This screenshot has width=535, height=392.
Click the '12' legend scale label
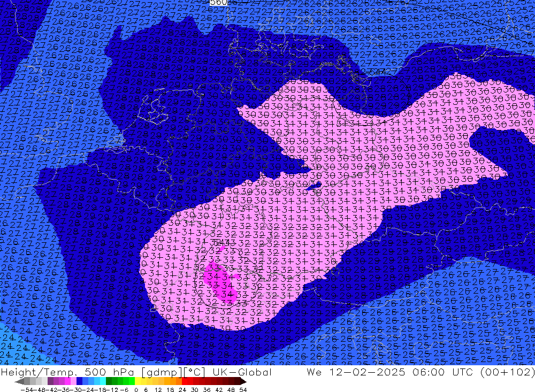(x=158, y=390)
